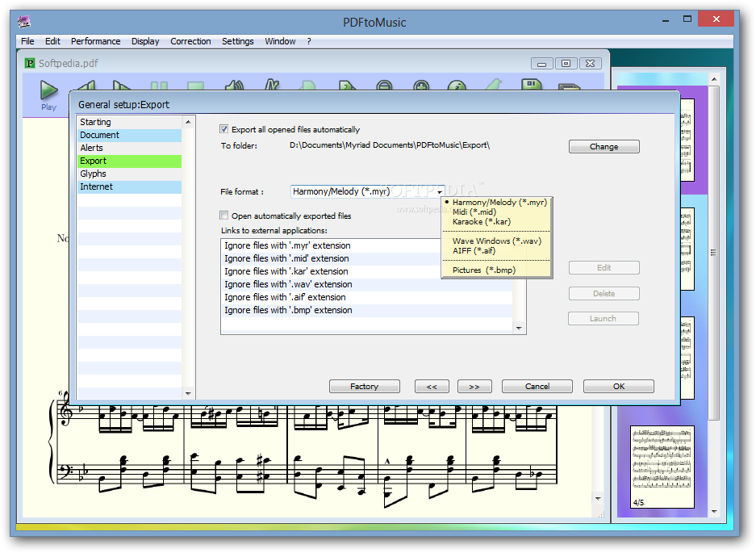Click the info icon in the toolbar

click(x=457, y=85)
